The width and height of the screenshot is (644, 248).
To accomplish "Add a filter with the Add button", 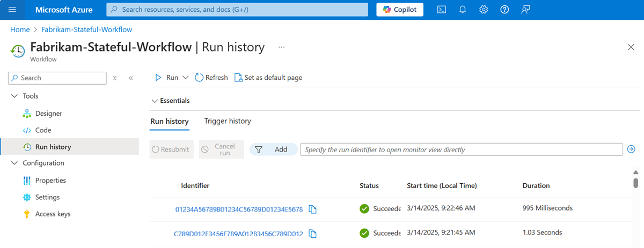I will coord(273,149).
